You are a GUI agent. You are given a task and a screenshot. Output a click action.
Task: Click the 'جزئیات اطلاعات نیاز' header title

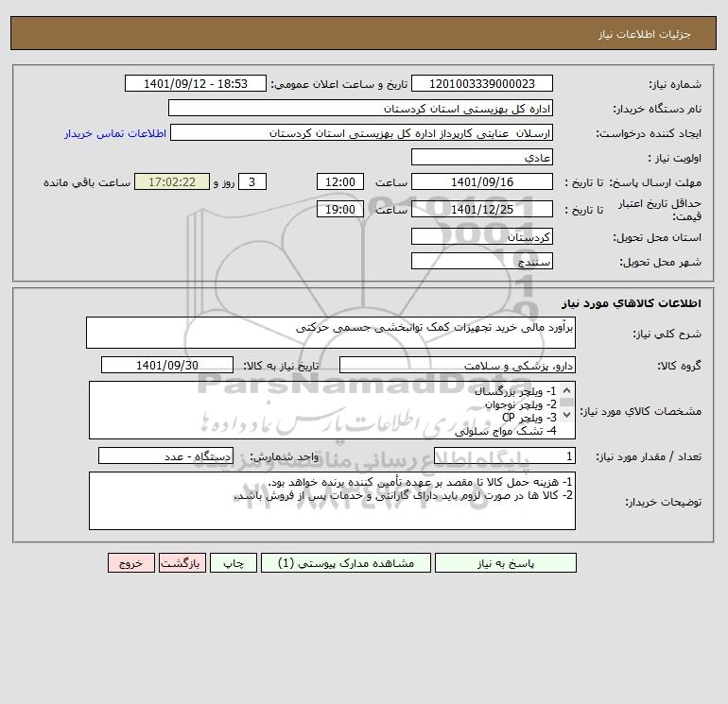[645, 34]
